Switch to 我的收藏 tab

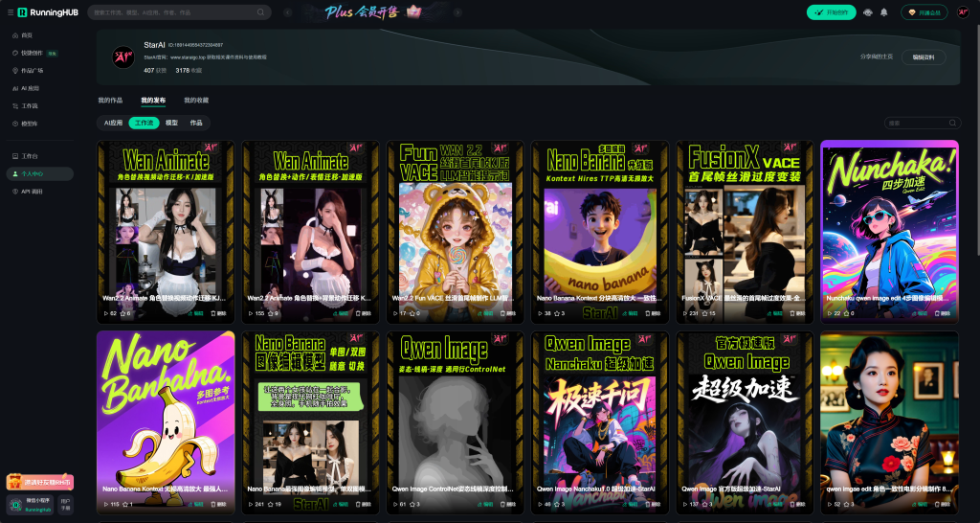pyautogui.click(x=196, y=100)
